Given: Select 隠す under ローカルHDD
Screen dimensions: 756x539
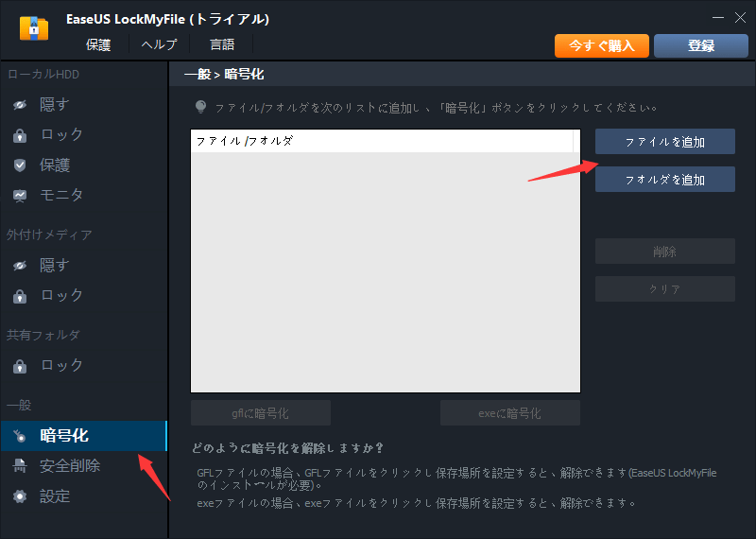Looking at the screenshot, I should click(x=84, y=105).
